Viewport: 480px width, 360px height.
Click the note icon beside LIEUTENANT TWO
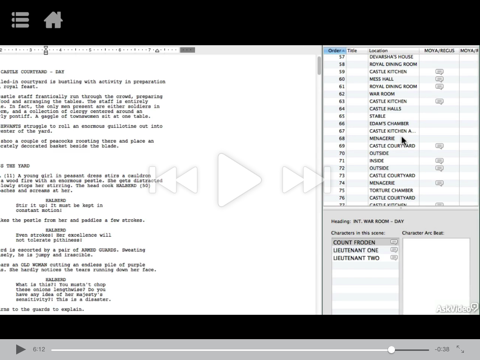[x=394, y=258]
